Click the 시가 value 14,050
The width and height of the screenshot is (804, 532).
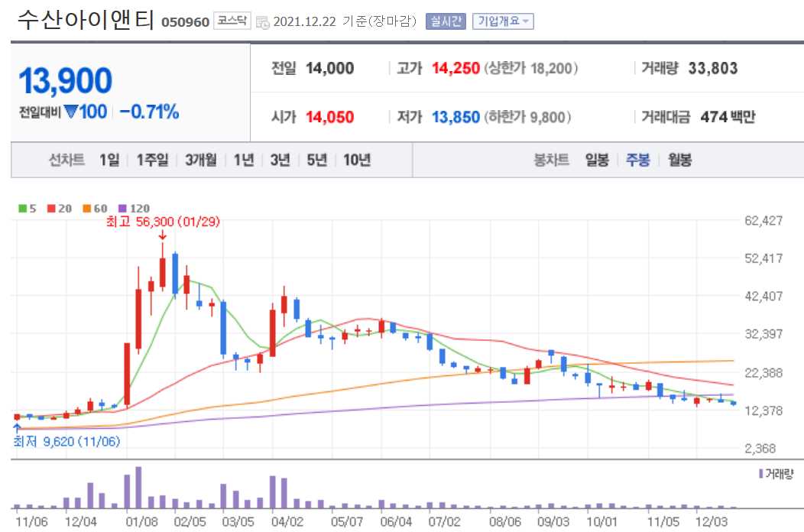[329, 117]
